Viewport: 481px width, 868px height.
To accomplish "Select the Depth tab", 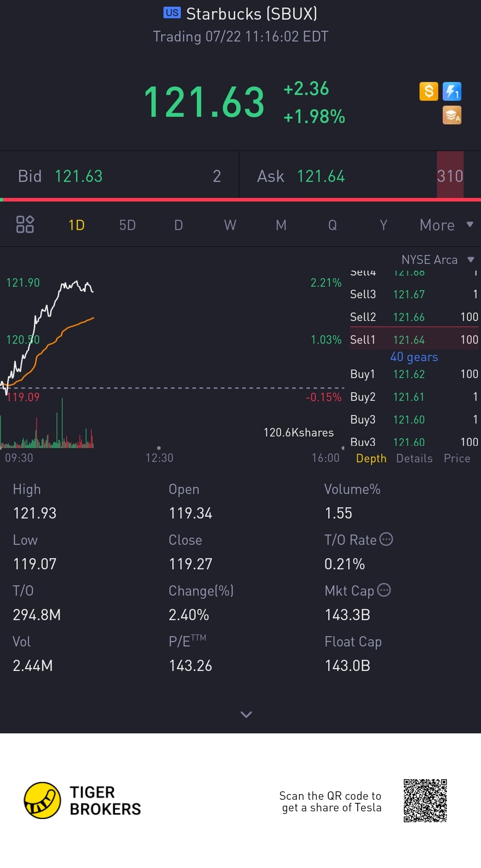I will pyautogui.click(x=371, y=458).
